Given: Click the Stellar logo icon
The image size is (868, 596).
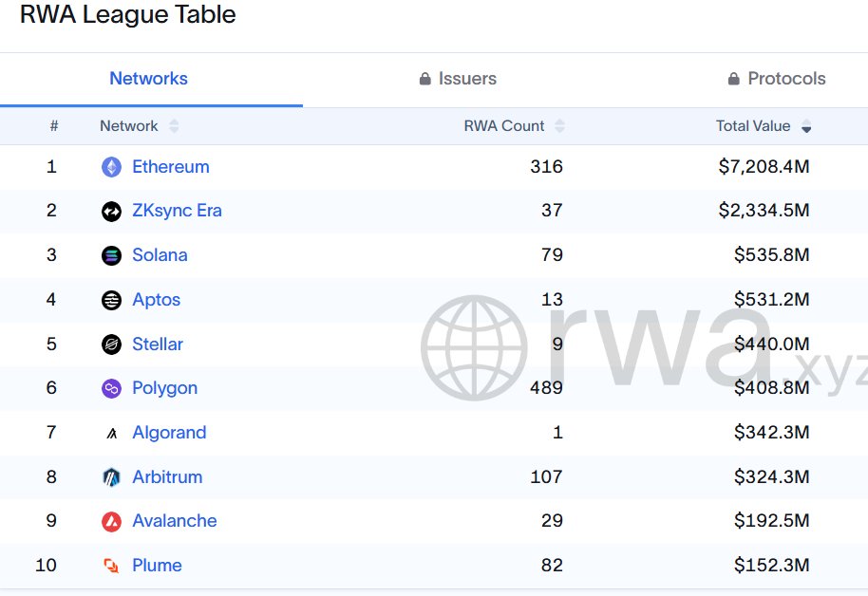Looking at the screenshot, I should [x=111, y=345].
